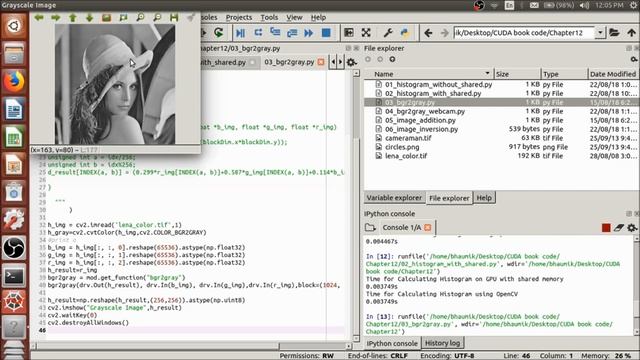This screenshot has width=640, height=360.
Task: Open the Tools menu
Action: [269, 18]
